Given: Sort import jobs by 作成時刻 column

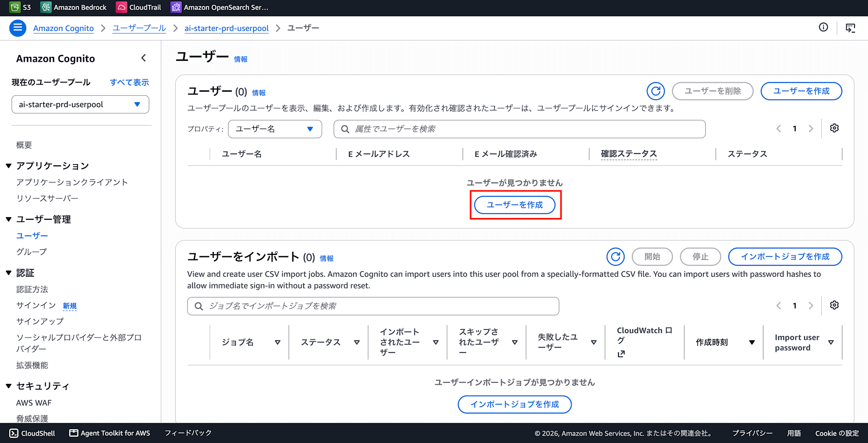Looking at the screenshot, I should point(752,342).
